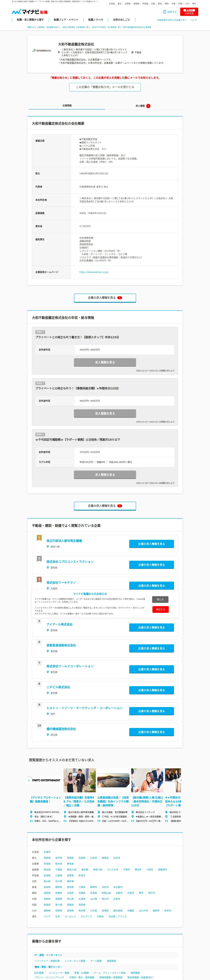View job info for コプロコンストラクション
Image resolution: width=210 pixels, height=980 pixels.
coord(151,565)
